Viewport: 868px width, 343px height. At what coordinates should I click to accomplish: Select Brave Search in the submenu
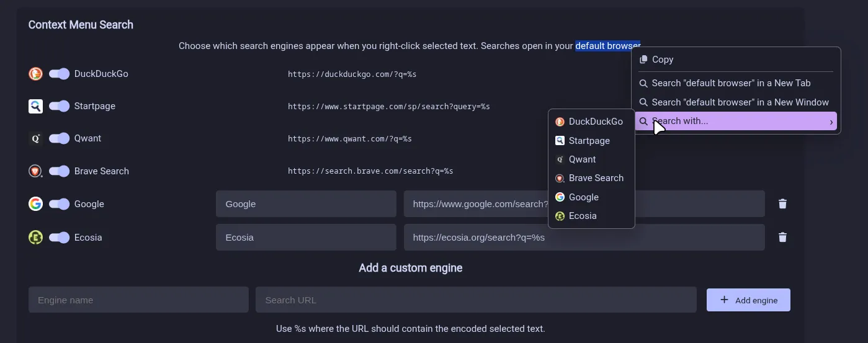coord(591,178)
